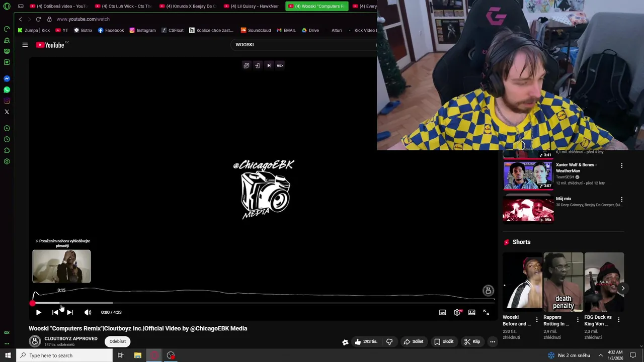This screenshot has width=644, height=362.
Task: Skip to the next video in the player
Action: coord(70,312)
